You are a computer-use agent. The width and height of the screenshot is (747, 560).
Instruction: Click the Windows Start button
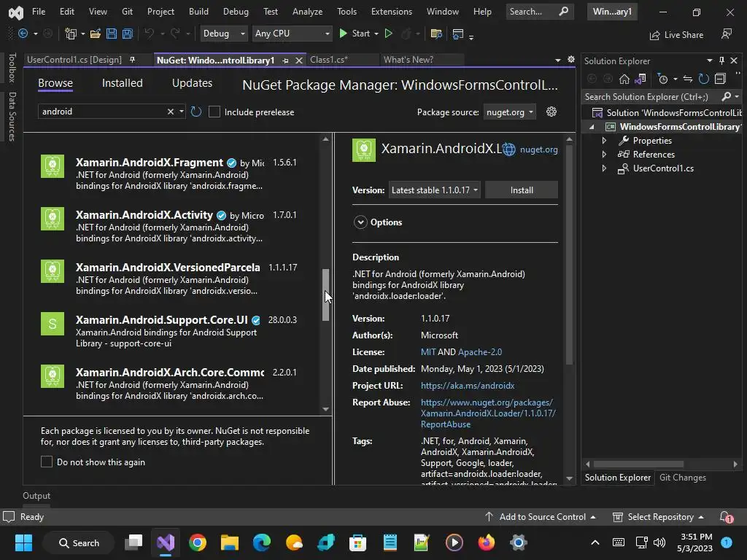coord(23,542)
